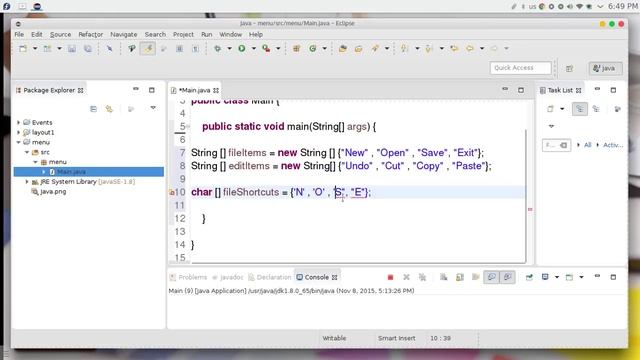Click the Terminate red square in Console
The height and width of the screenshot is (360, 640).
pos(390,277)
